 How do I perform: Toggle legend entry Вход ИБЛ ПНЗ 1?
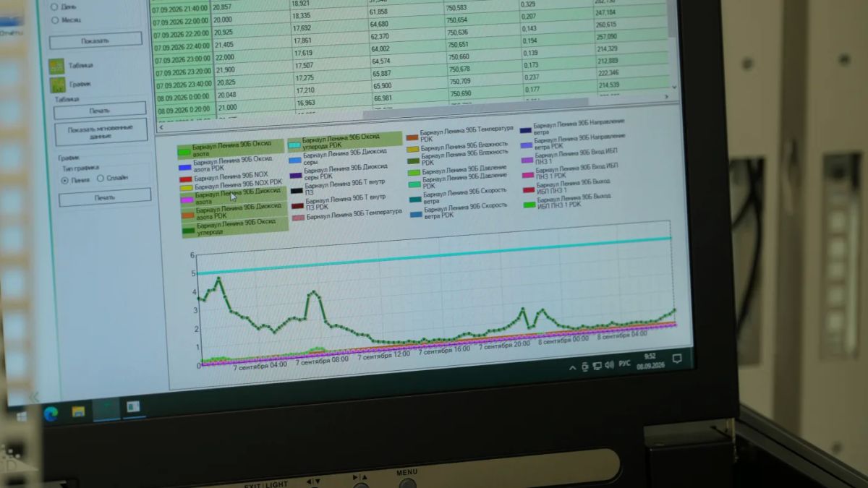coord(571,157)
